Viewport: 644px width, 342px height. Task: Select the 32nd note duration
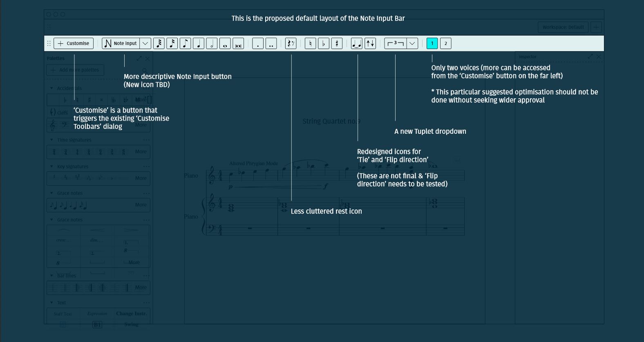(159, 43)
